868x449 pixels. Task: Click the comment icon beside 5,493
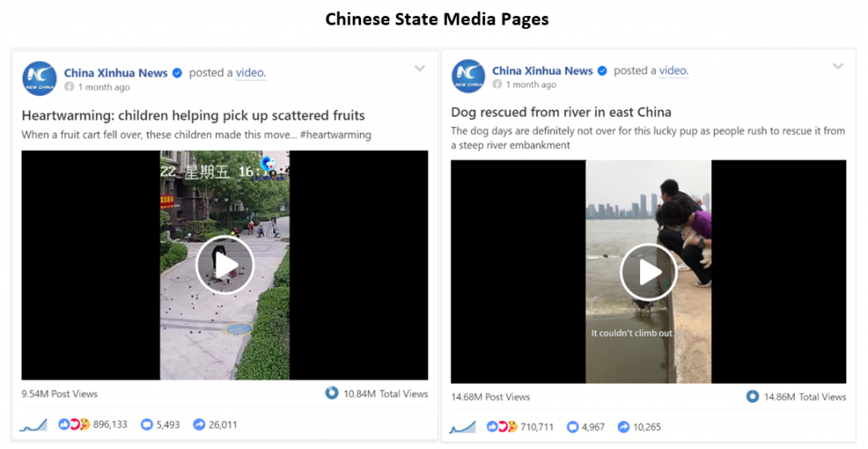(x=147, y=424)
